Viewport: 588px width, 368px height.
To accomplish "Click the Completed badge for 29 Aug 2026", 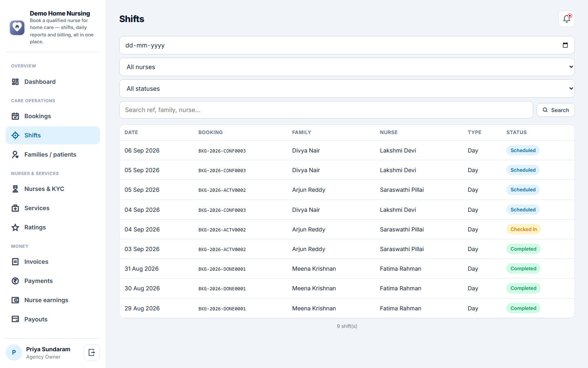I will coord(523,308).
